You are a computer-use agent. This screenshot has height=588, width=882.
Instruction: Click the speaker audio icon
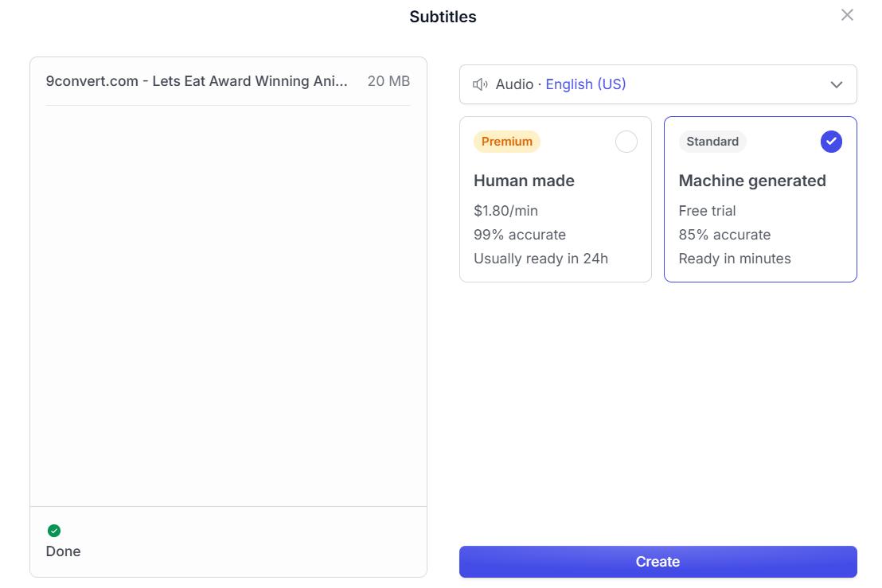tap(480, 84)
